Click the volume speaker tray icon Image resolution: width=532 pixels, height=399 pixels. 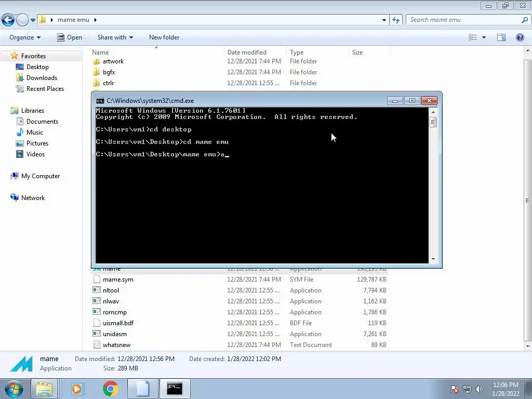pos(479,389)
